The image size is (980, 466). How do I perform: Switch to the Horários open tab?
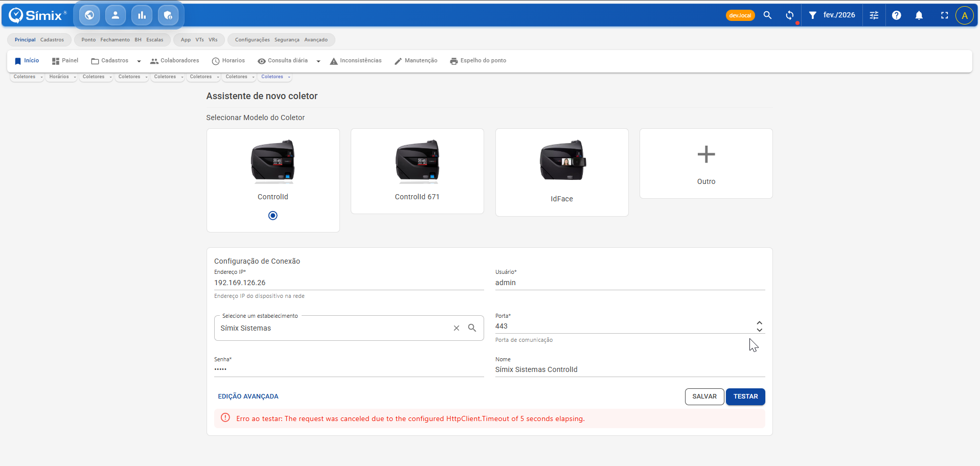pyautogui.click(x=59, y=77)
